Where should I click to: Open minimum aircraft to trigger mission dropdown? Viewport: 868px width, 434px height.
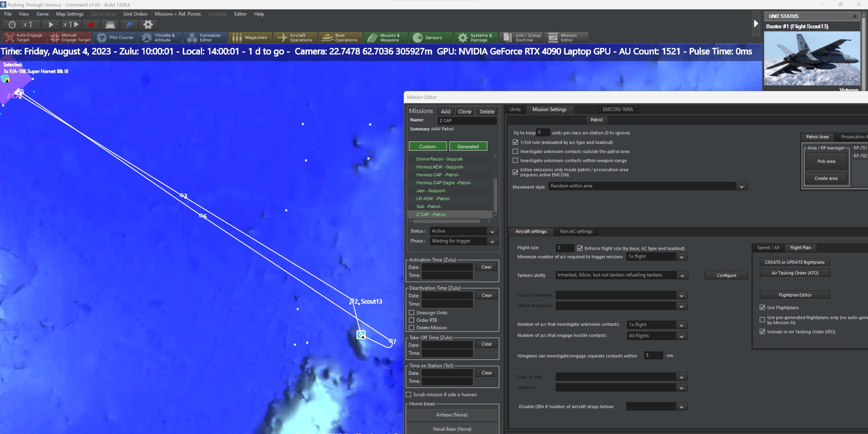pos(656,256)
